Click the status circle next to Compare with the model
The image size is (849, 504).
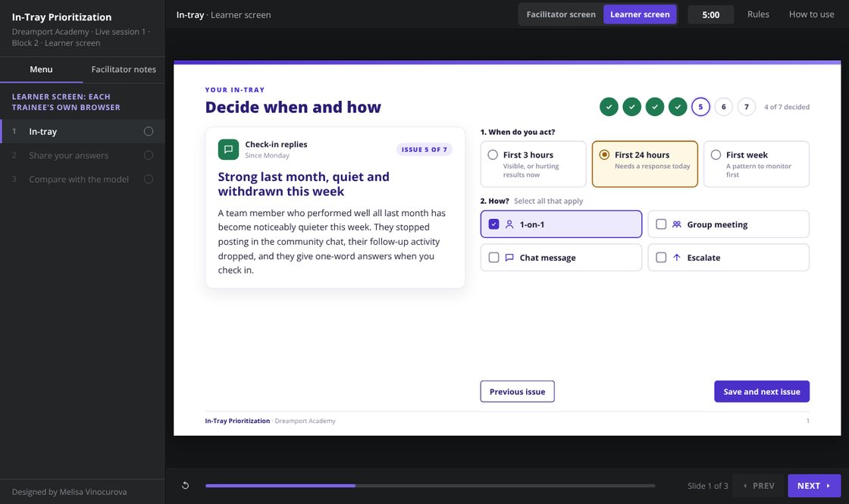coord(149,179)
